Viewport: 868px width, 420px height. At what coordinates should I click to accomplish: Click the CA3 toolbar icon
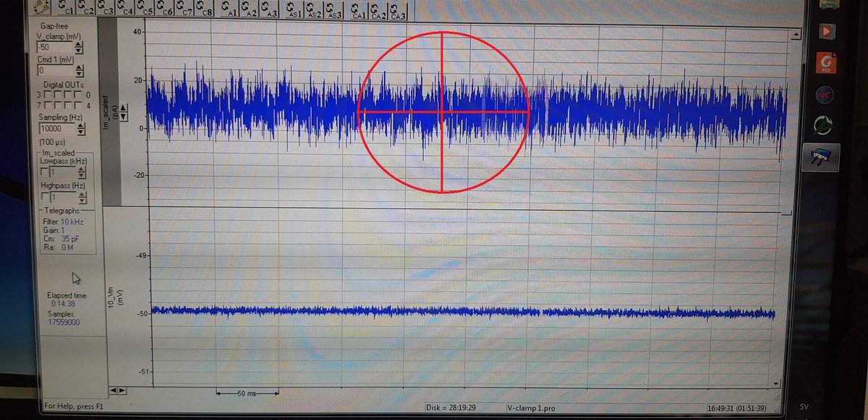click(397, 11)
